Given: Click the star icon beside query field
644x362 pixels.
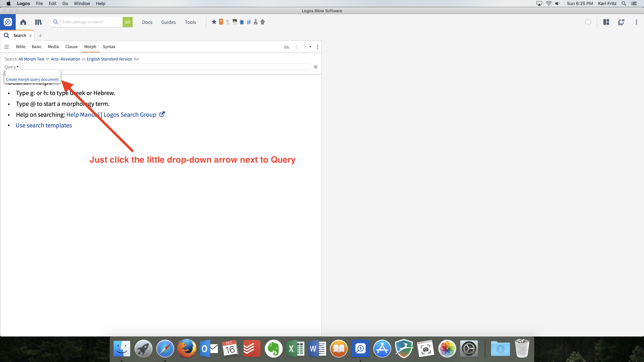Looking at the screenshot, I should pos(316,67).
